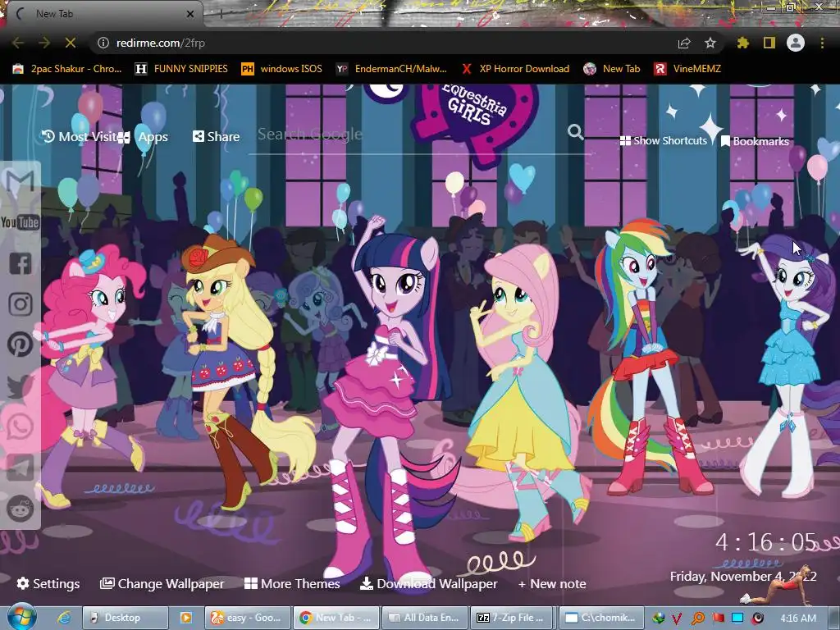Share this page via toolbar share icon
The image size is (840, 630).
coord(684,43)
